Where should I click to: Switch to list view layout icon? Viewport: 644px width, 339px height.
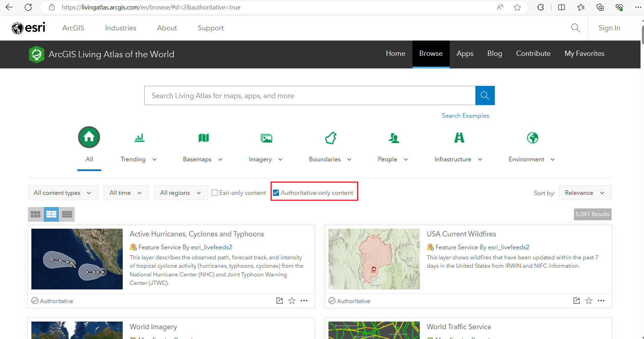(51, 214)
